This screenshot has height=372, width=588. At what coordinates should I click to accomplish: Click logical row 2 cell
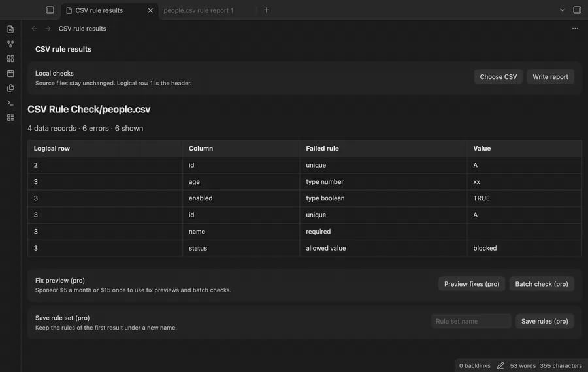click(x=105, y=165)
